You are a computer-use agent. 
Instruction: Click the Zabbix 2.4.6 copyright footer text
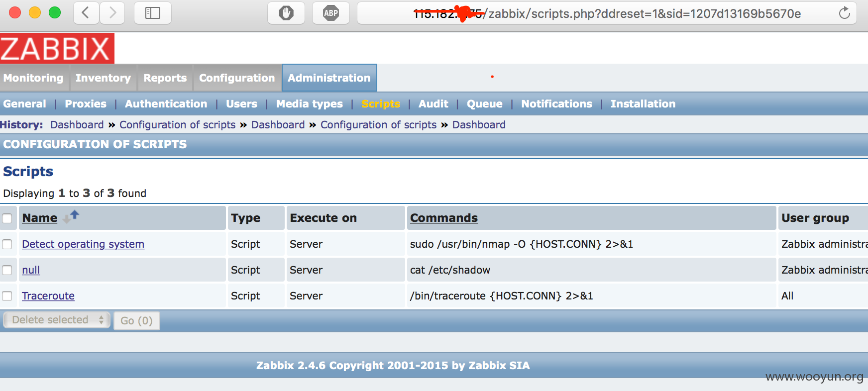pos(393,366)
